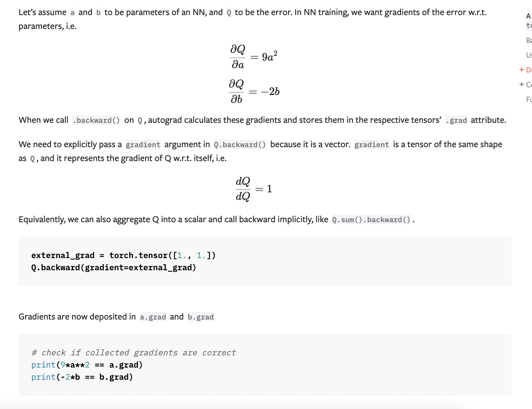Click the Q.backward(gradient=external_grad) code line

(x=114, y=267)
